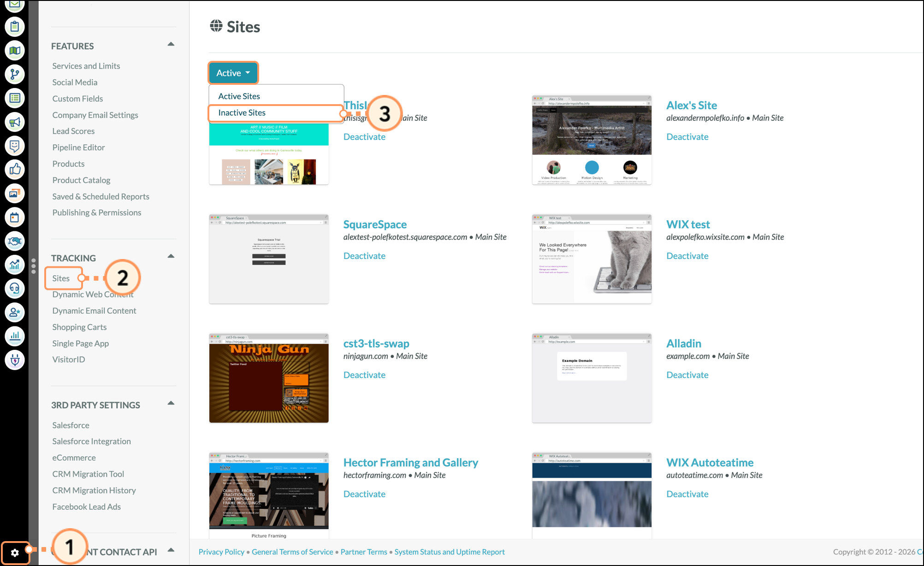Screen dimensions: 924x566
Task: Open the smiley chat bubble icon
Action: (x=15, y=146)
